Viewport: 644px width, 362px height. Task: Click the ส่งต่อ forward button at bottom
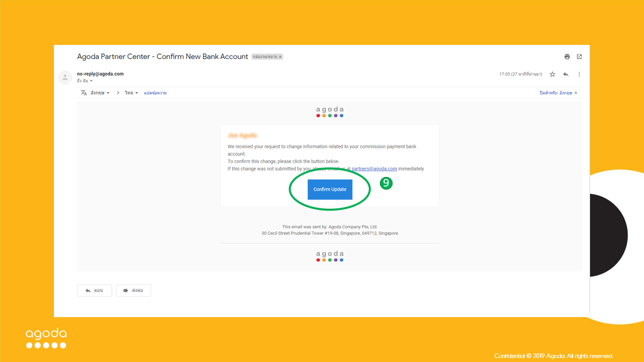(x=134, y=290)
